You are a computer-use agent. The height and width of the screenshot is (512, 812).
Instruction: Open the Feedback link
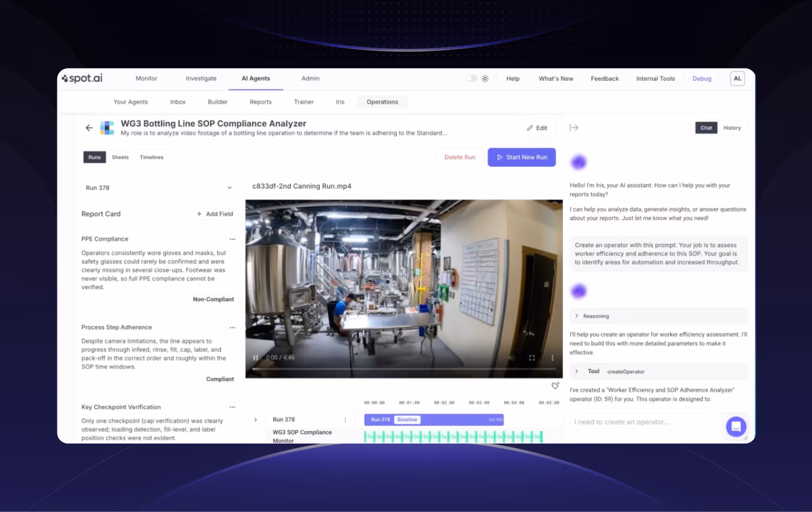tap(605, 79)
